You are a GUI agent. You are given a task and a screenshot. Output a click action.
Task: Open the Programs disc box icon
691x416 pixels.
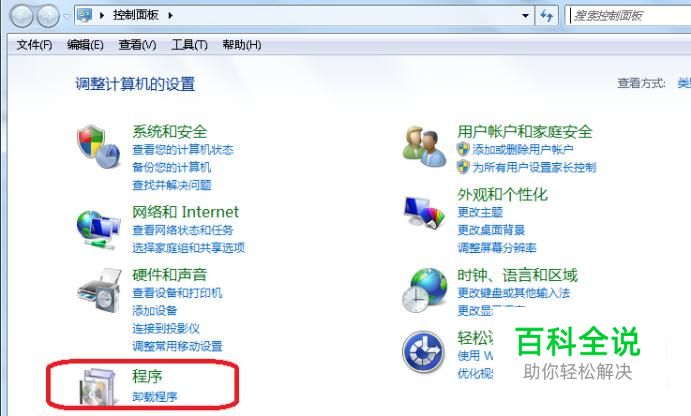(x=99, y=387)
